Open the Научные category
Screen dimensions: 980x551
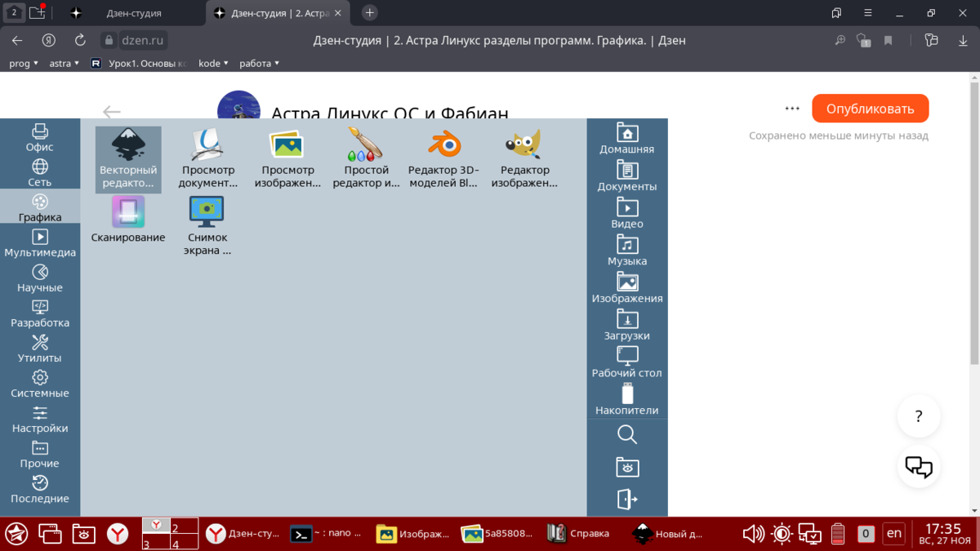pos(40,278)
